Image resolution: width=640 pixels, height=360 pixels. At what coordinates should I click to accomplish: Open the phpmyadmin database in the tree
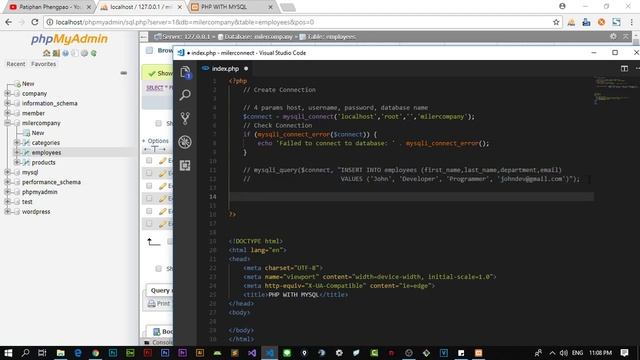(40, 192)
